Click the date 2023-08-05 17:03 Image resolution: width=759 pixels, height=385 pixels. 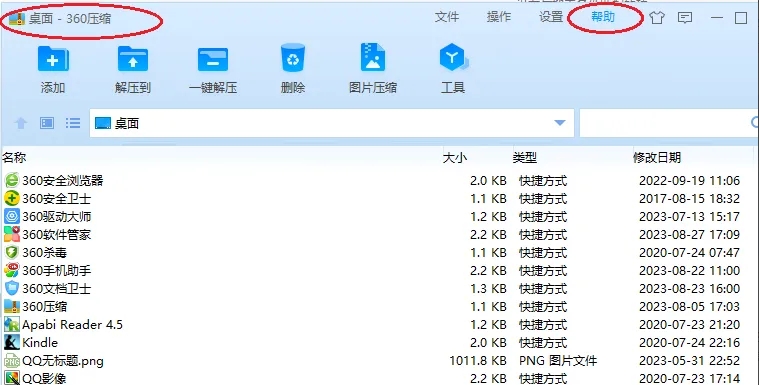coord(689,306)
